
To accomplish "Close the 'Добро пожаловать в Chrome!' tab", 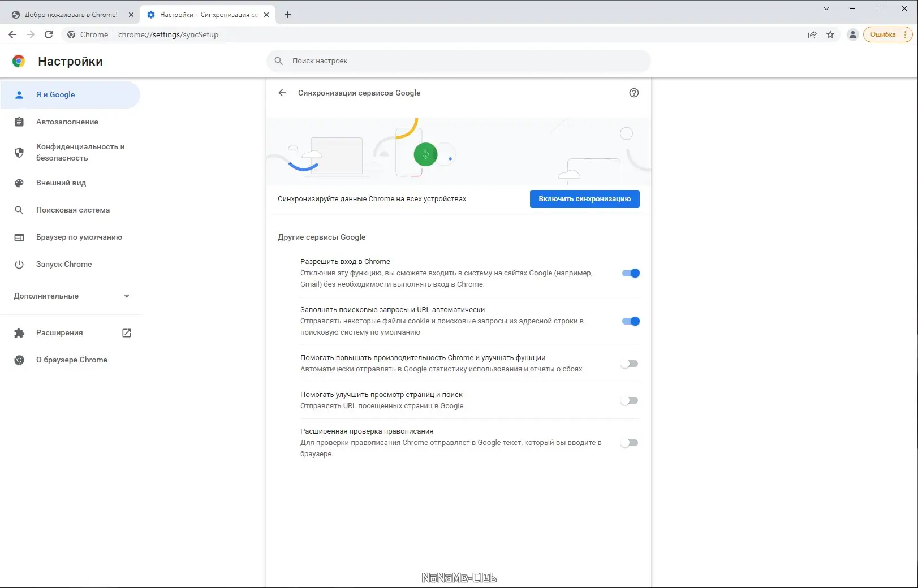I will coord(131,15).
